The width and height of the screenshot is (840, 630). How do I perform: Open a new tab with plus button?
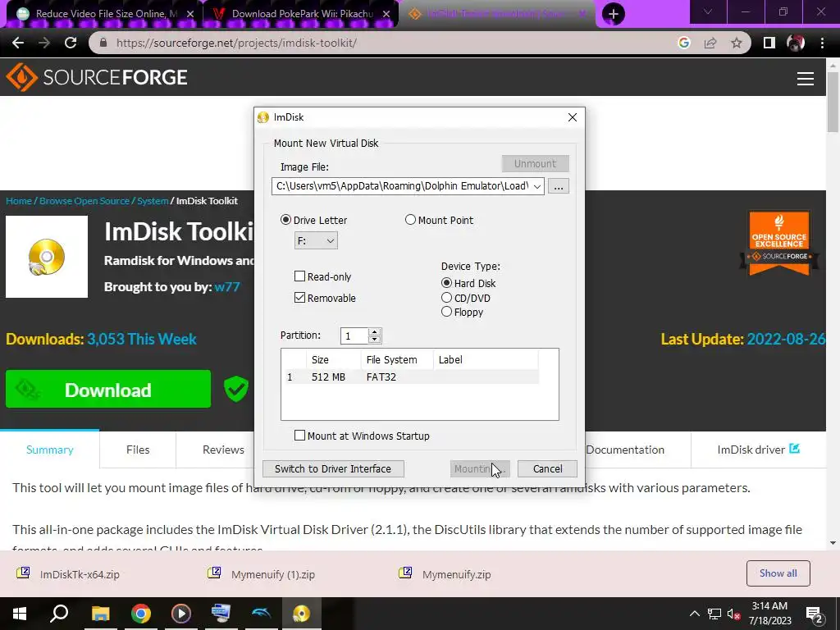[614, 14]
